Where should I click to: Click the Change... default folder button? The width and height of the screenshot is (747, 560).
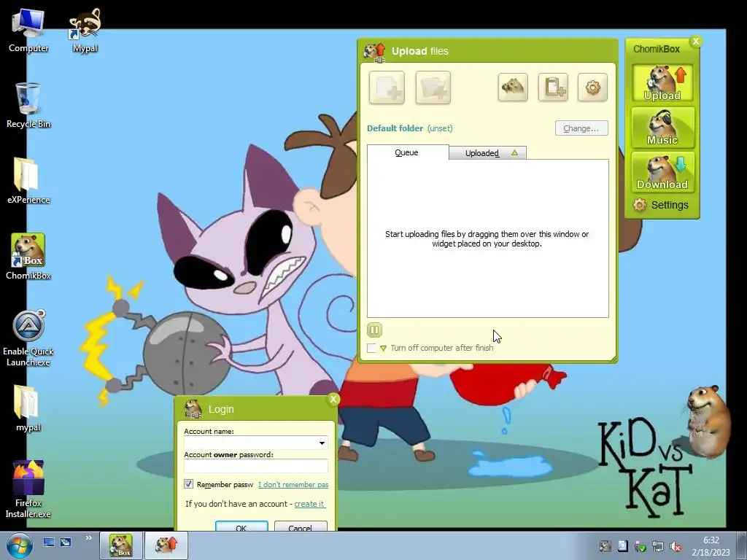tap(581, 128)
